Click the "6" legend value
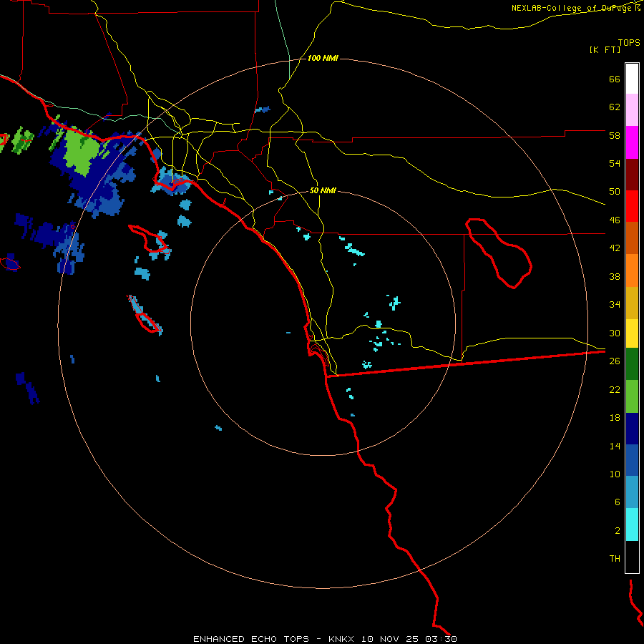Screen dimensions: 644x644 pos(618,502)
